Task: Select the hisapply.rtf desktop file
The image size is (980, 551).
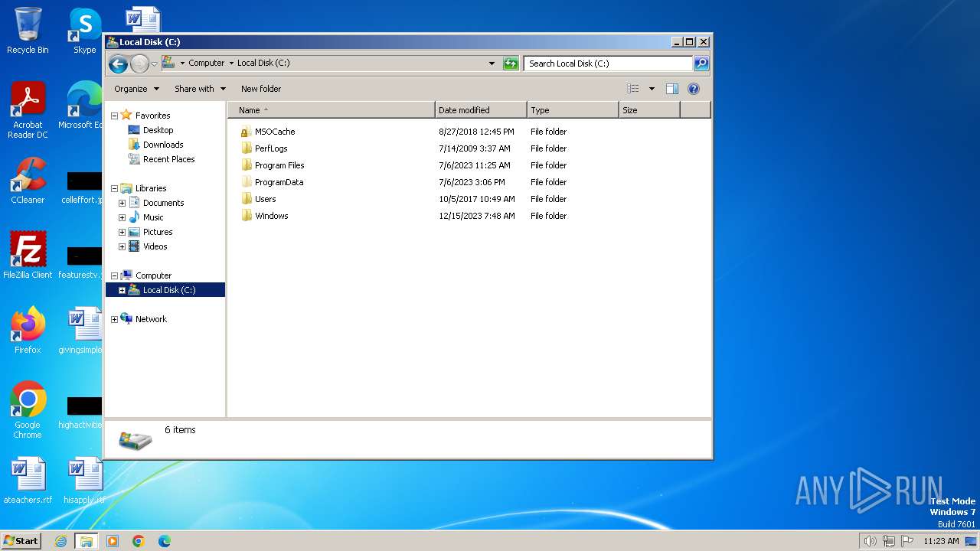Action: pyautogui.click(x=84, y=481)
